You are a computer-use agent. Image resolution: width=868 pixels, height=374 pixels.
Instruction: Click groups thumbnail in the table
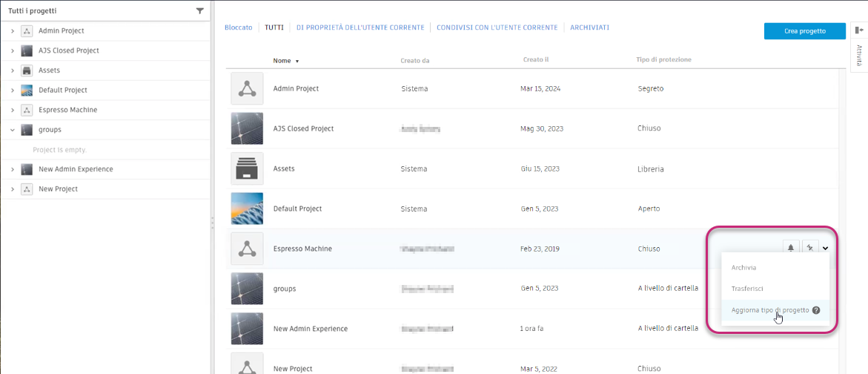(247, 289)
